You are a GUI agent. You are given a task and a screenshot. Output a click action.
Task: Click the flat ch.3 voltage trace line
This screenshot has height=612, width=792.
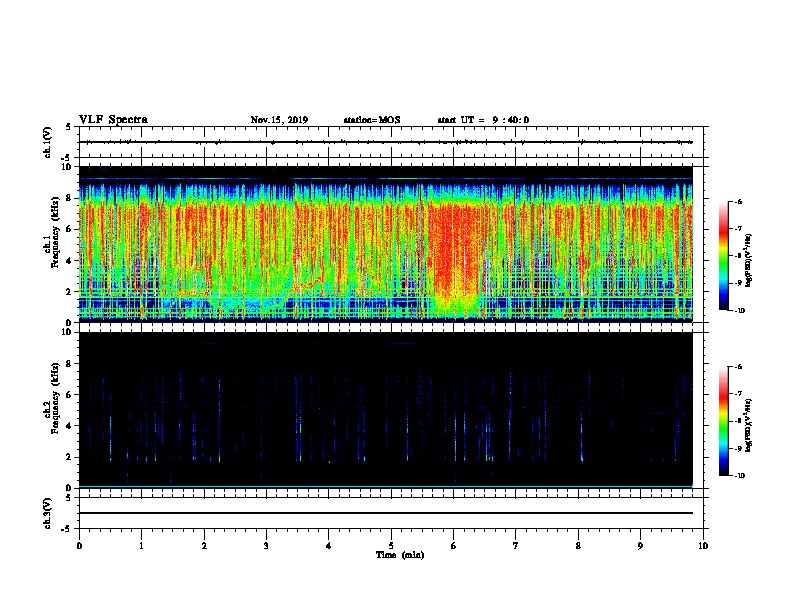point(385,513)
